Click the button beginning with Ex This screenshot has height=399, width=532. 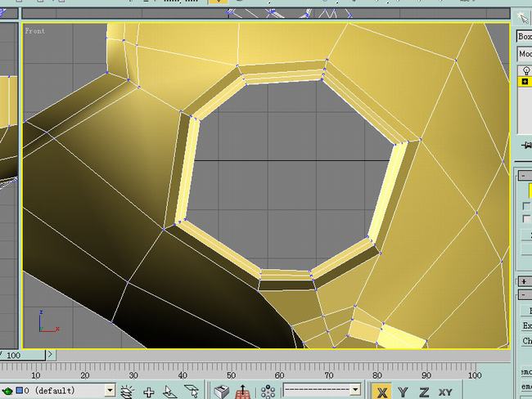coord(526,325)
